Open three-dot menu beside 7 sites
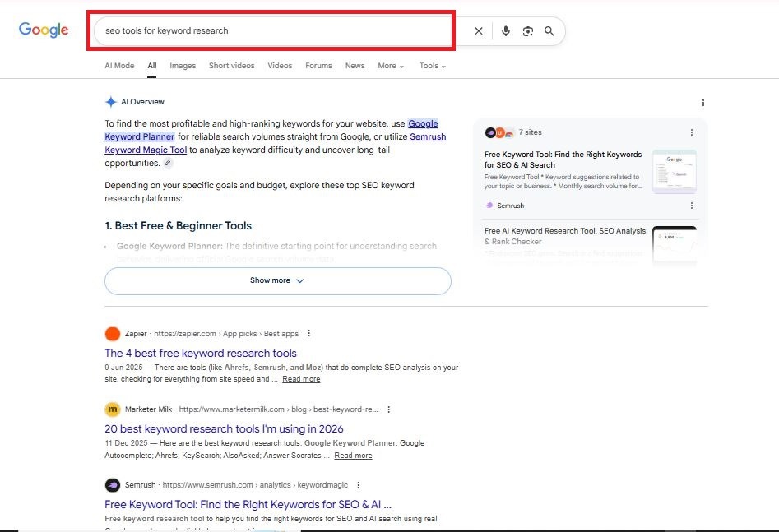The height and width of the screenshot is (532, 779). 692,132
